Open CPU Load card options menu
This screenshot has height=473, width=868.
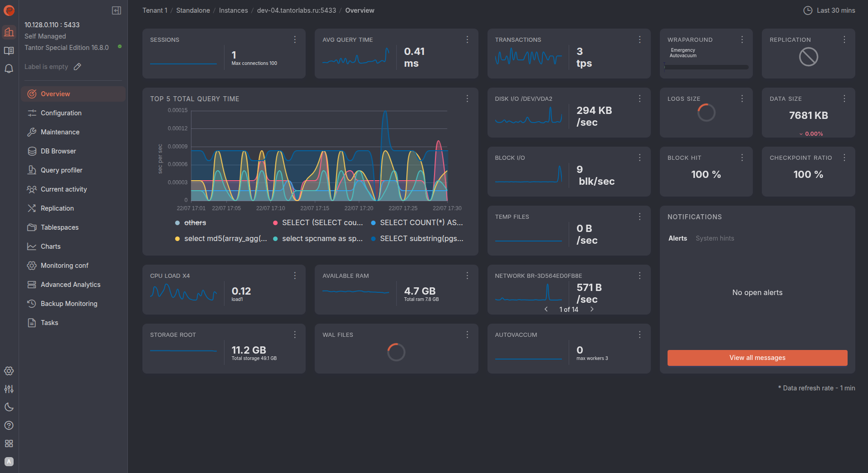click(295, 276)
